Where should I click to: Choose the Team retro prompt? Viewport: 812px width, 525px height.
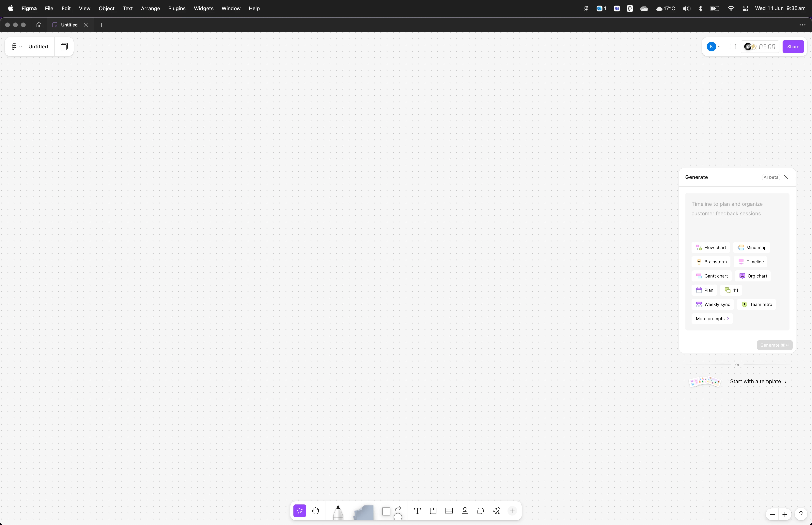pos(757,304)
